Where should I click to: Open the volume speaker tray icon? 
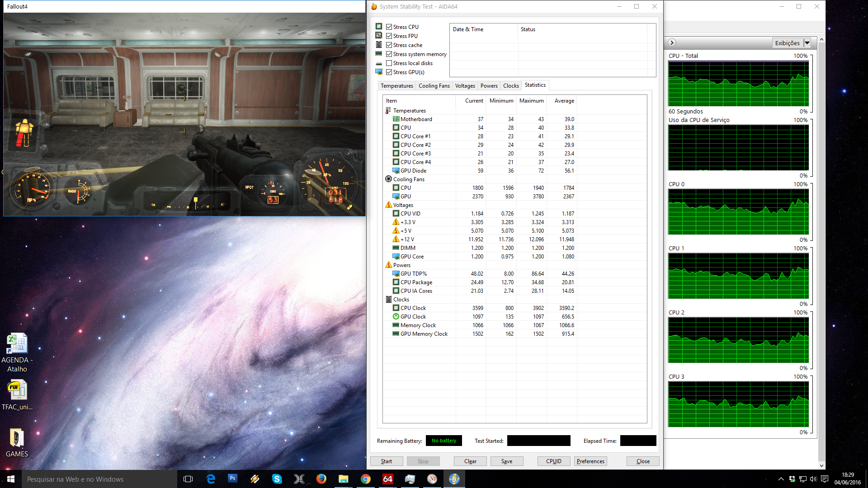point(813,479)
